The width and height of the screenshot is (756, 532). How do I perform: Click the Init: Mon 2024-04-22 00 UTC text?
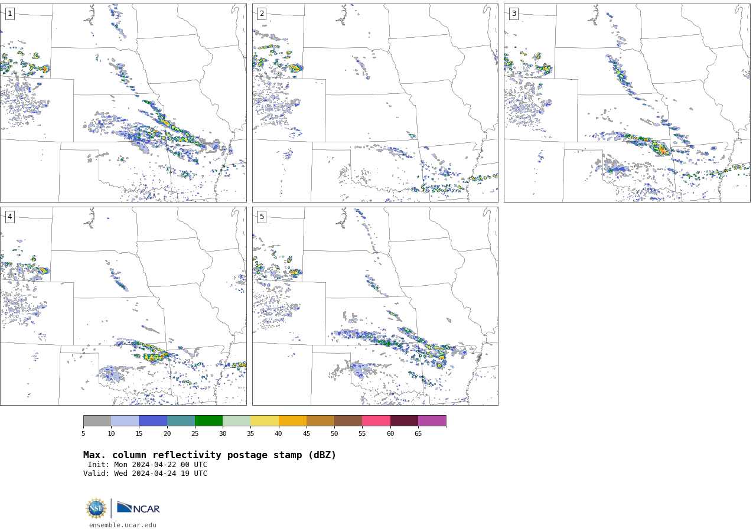[148, 465]
